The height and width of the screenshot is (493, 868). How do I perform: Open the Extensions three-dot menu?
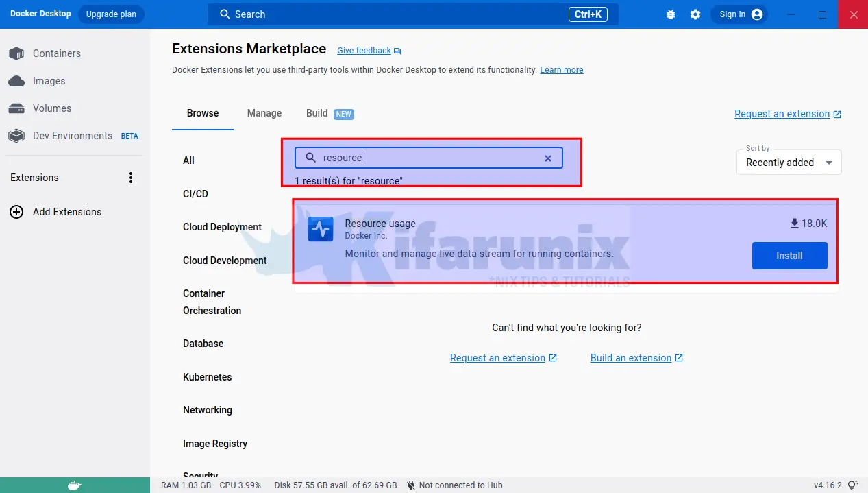(x=131, y=178)
